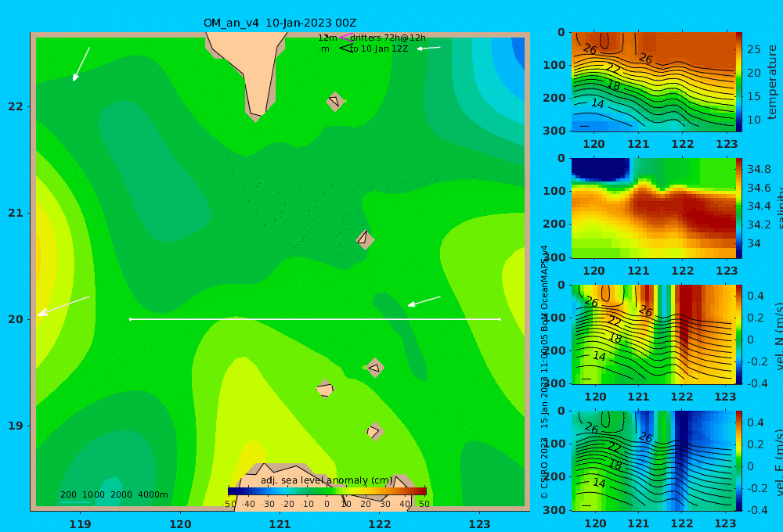Image resolution: width=783 pixels, height=532 pixels.
Task: Click the vel. E color bar
Action: click(739, 461)
